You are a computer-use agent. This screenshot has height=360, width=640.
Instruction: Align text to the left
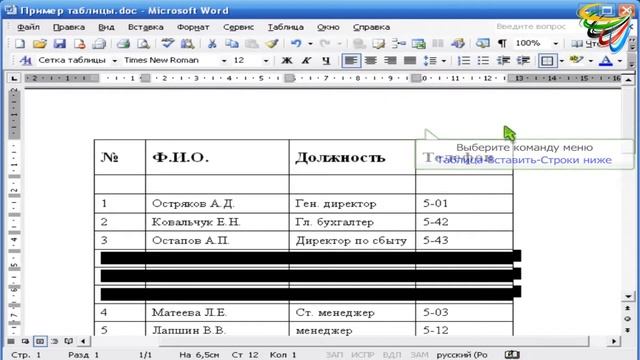click(x=351, y=61)
